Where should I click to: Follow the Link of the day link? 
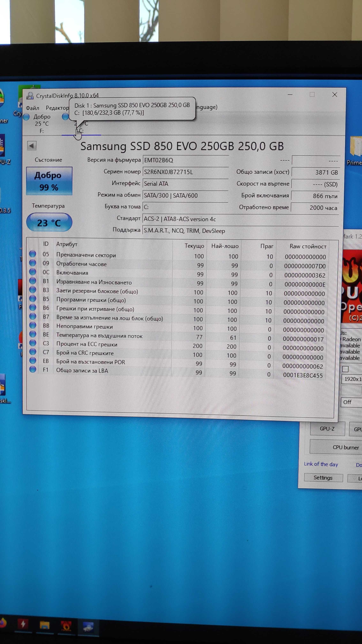pos(321,464)
